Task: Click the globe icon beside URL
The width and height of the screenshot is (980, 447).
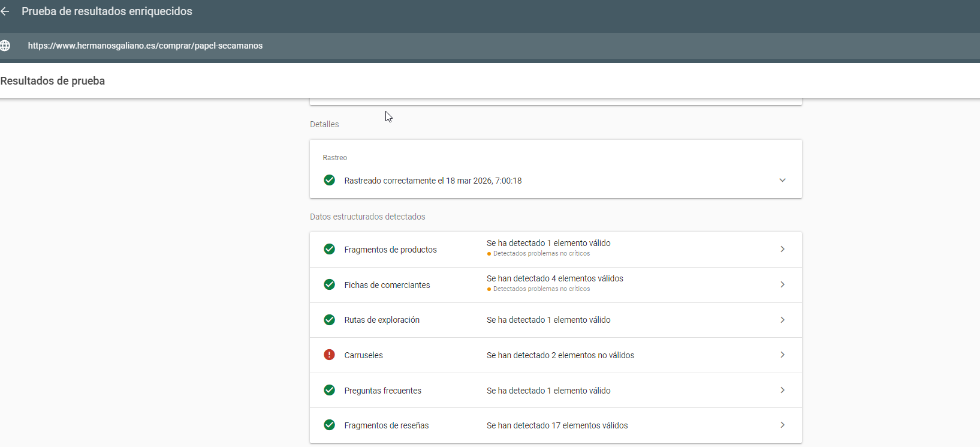Action: [5, 46]
